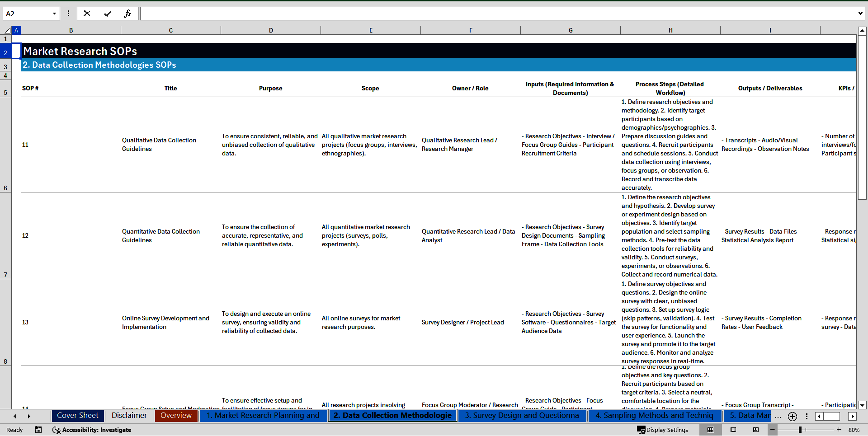Viewport: 868px width, 436px height.
Task: Click the Select All corner triangle
Action: 7,30
